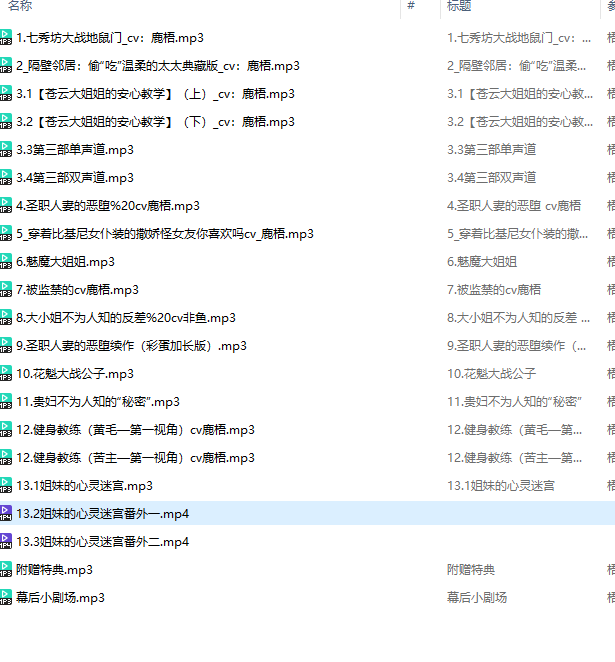615x662 pixels.
Task: Click title cell 13.1姐妹的心灵迷宫
Action: point(501,486)
